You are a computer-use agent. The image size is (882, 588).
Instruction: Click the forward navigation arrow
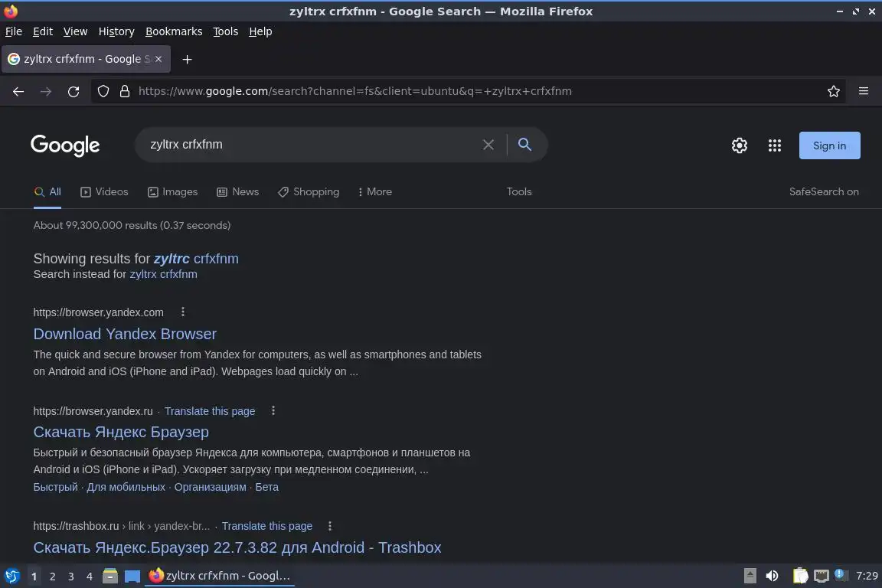tap(46, 91)
